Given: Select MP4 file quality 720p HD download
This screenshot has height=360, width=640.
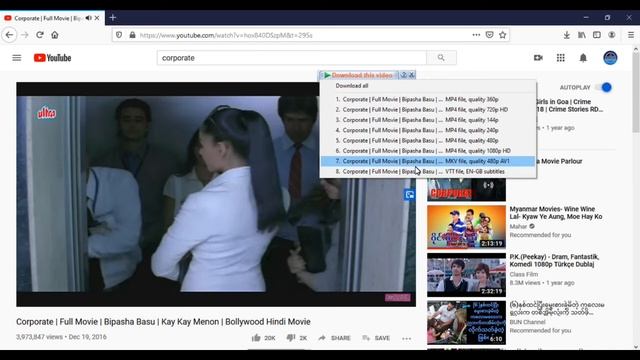Looking at the screenshot, I should tap(427, 109).
